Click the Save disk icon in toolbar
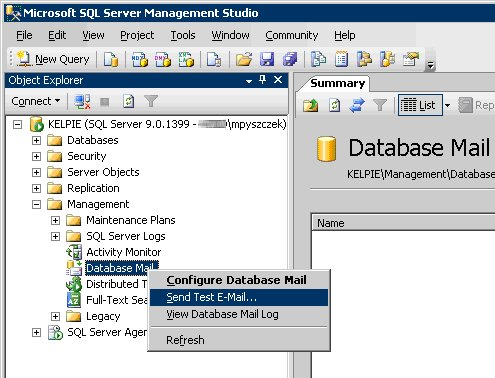 [x=267, y=59]
